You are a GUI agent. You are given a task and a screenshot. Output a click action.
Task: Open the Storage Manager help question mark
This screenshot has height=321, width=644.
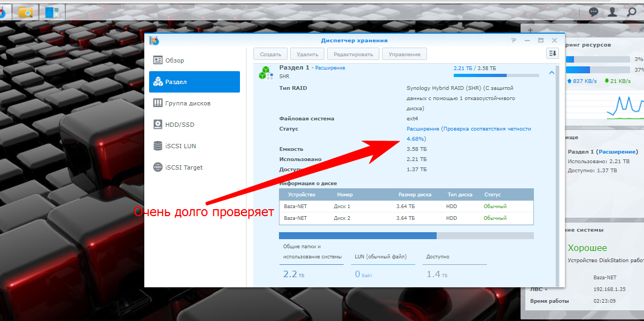coord(513,41)
